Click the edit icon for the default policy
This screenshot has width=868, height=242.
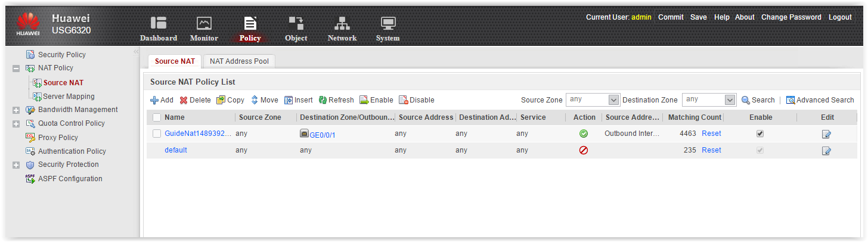click(x=826, y=151)
